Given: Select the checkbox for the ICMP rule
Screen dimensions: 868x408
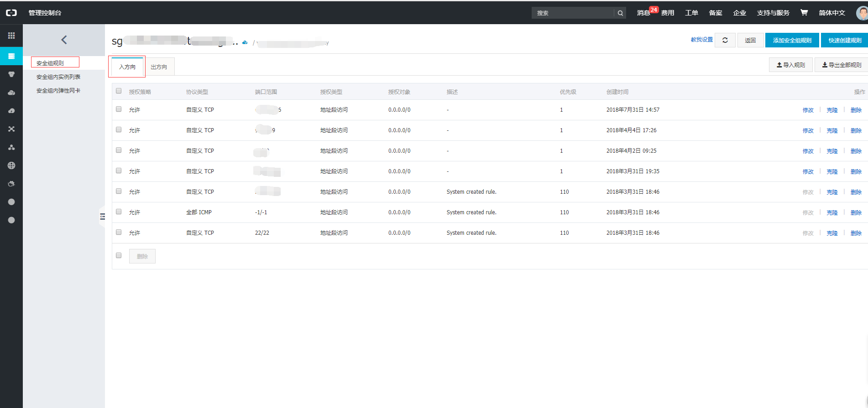Looking at the screenshot, I should [x=119, y=212].
